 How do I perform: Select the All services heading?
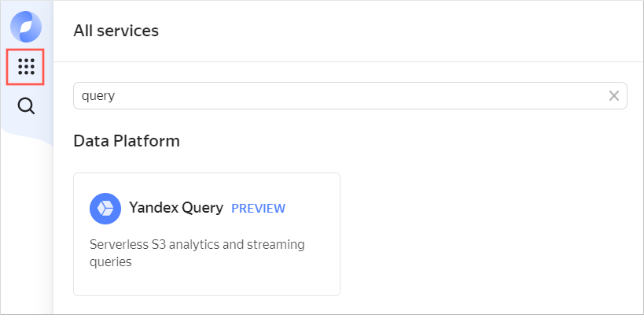116,31
